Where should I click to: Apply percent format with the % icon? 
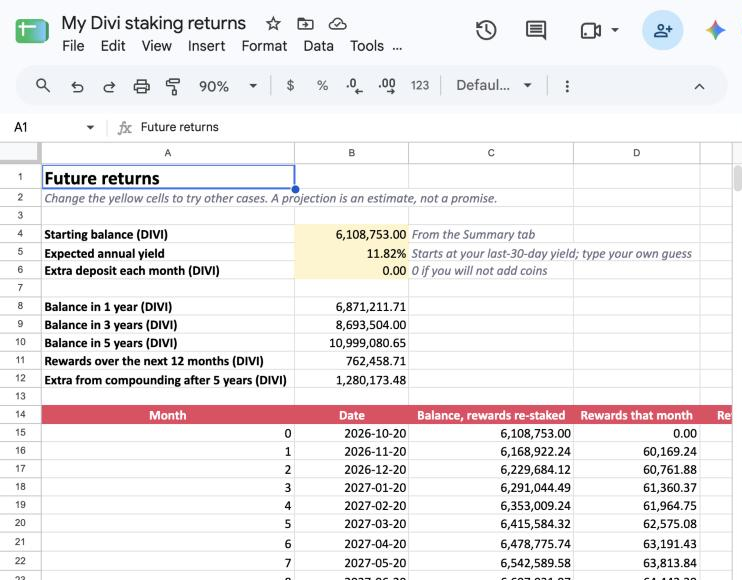(322, 86)
